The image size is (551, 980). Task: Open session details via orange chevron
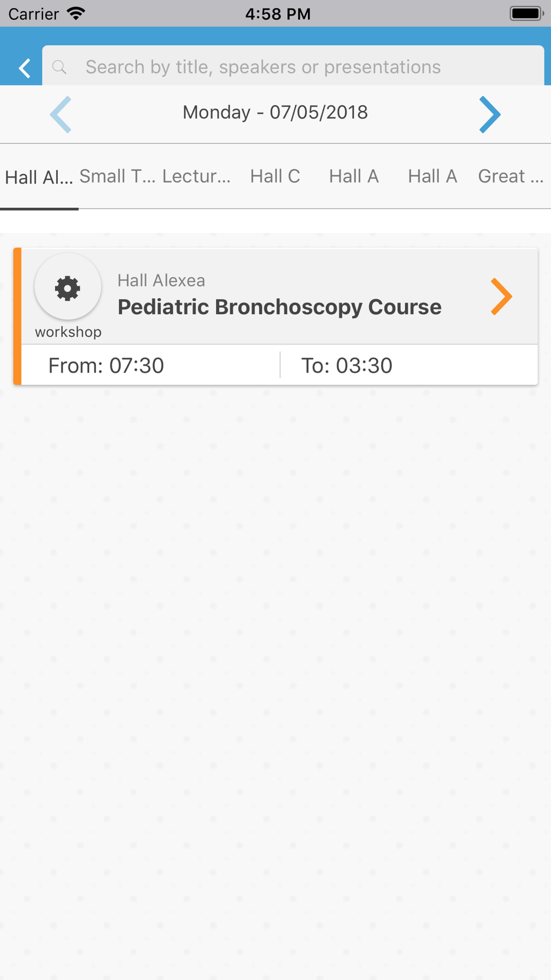[x=501, y=297]
